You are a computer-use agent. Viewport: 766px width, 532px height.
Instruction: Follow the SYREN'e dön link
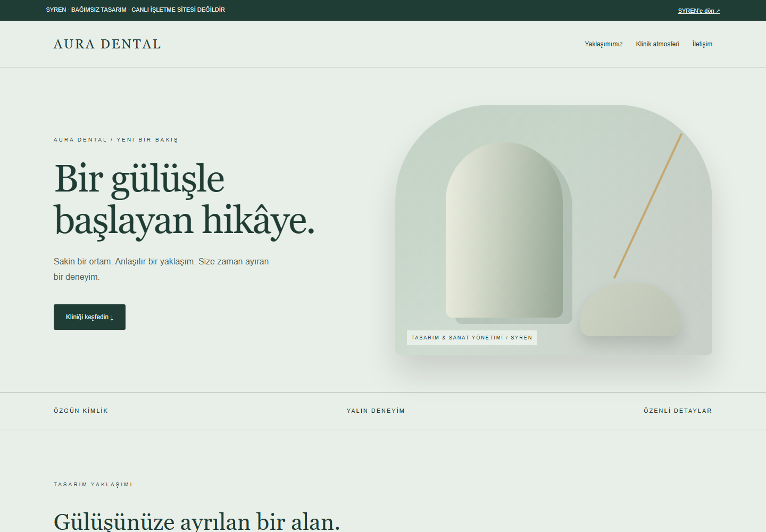coord(698,11)
